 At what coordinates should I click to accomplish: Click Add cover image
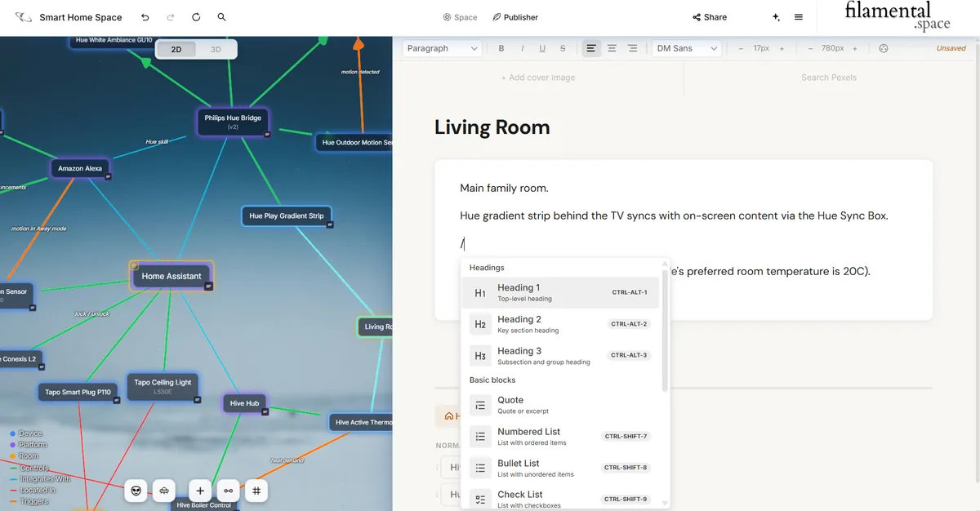(x=538, y=78)
